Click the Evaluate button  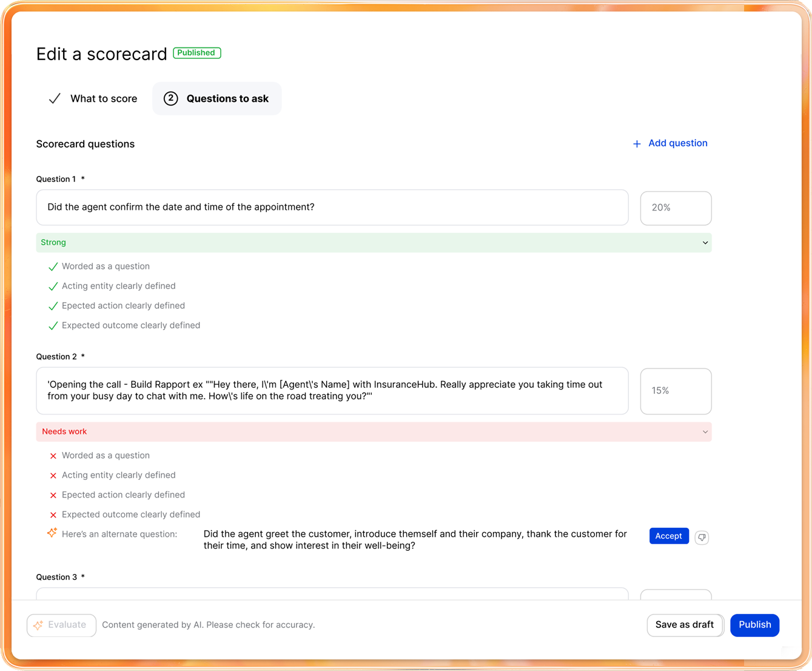[61, 625]
